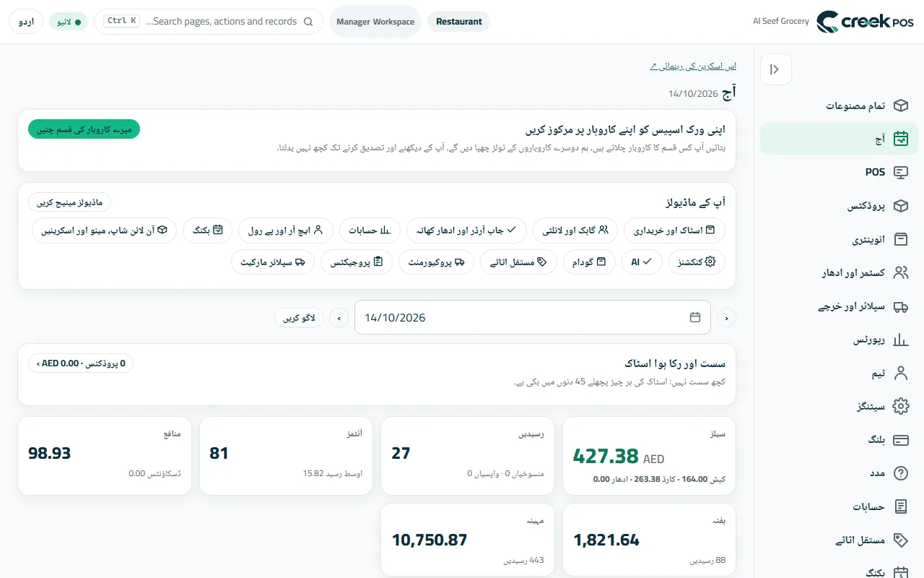Open the ہفتہ card showing 1,821.64

point(650,540)
